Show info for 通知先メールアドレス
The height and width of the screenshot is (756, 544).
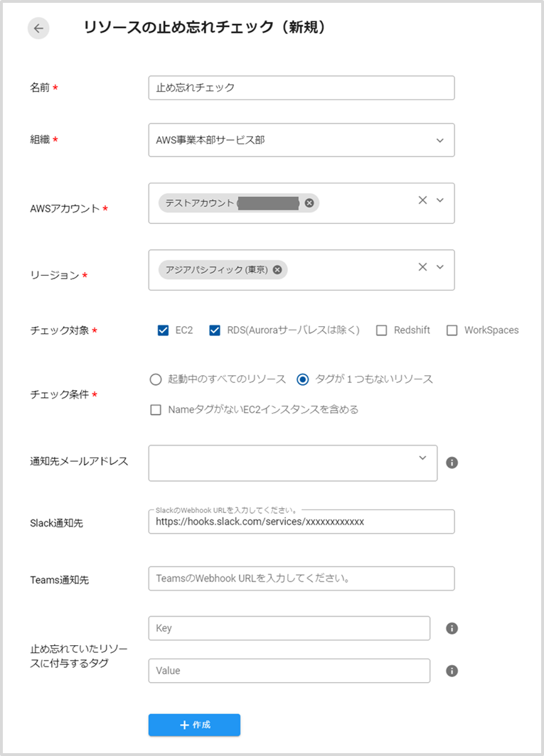(452, 463)
